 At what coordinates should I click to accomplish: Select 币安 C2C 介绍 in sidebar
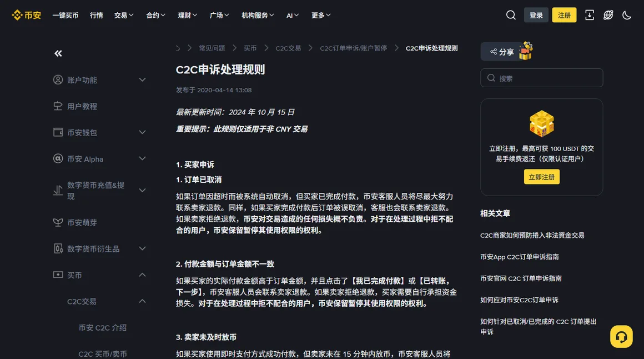pos(103,328)
